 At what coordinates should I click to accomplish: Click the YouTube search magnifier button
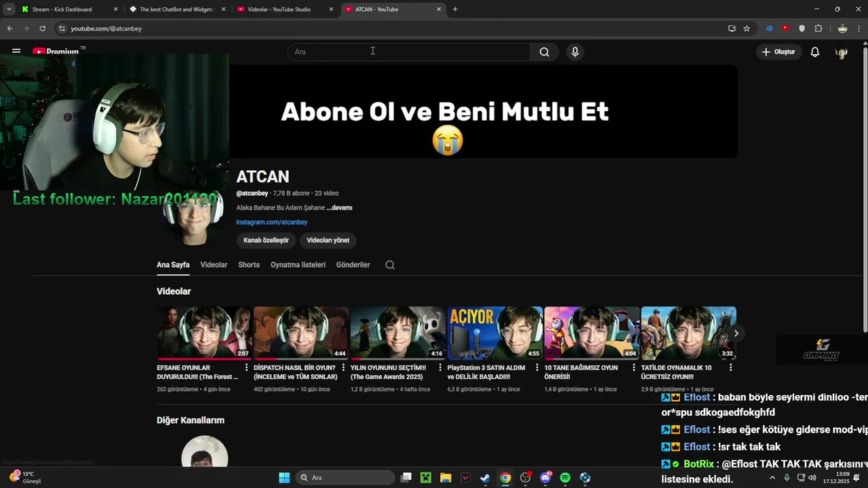pyautogui.click(x=544, y=52)
